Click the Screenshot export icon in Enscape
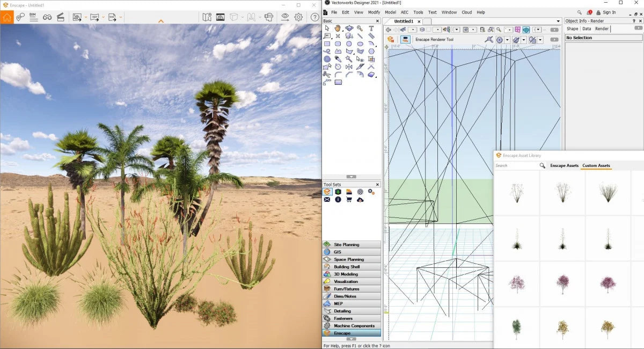The height and width of the screenshot is (349, 644). click(77, 17)
